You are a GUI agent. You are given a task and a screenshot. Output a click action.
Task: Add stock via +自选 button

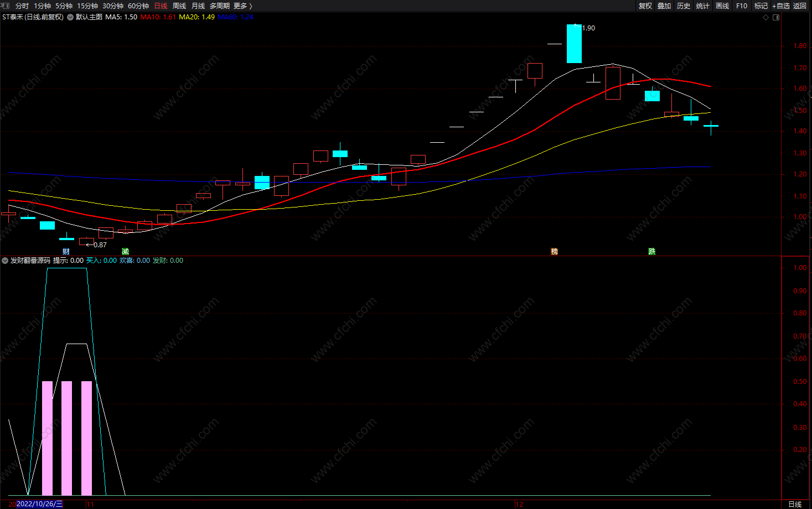(781, 6)
